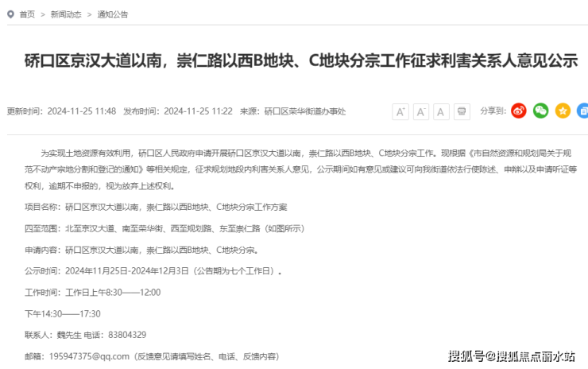
Task: Share to Weibo red icon
Action: click(519, 111)
